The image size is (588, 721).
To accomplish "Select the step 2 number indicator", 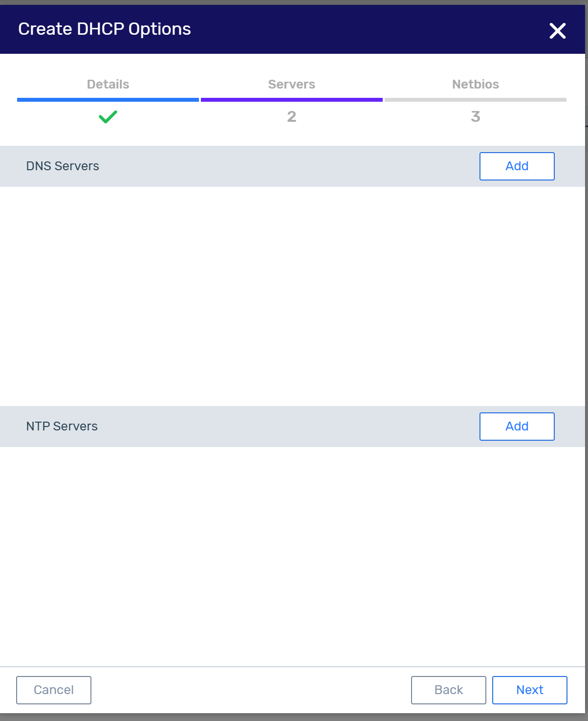I will [x=291, y=117].
